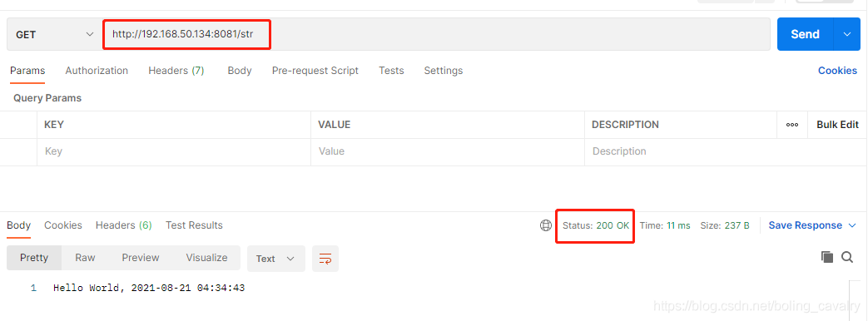Screen dimensions: 868x321
Task: Open the GET method dropdown
Action: [55, 34]
